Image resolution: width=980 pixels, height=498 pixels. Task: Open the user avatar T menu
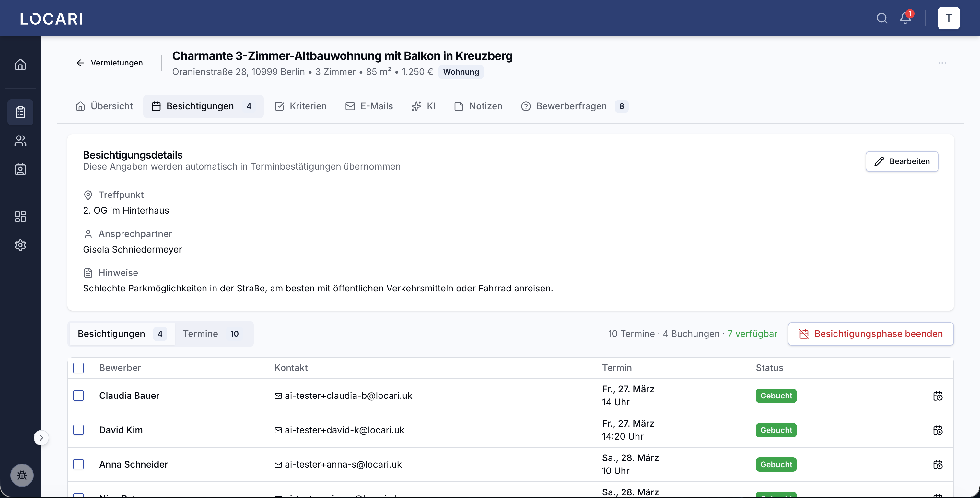pyautogui.click(x=949, y=18)
